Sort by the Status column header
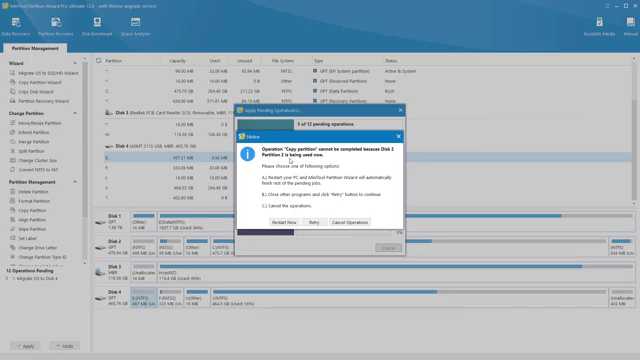This screenshot has width=640, height=360. click(x=391, y=60)
